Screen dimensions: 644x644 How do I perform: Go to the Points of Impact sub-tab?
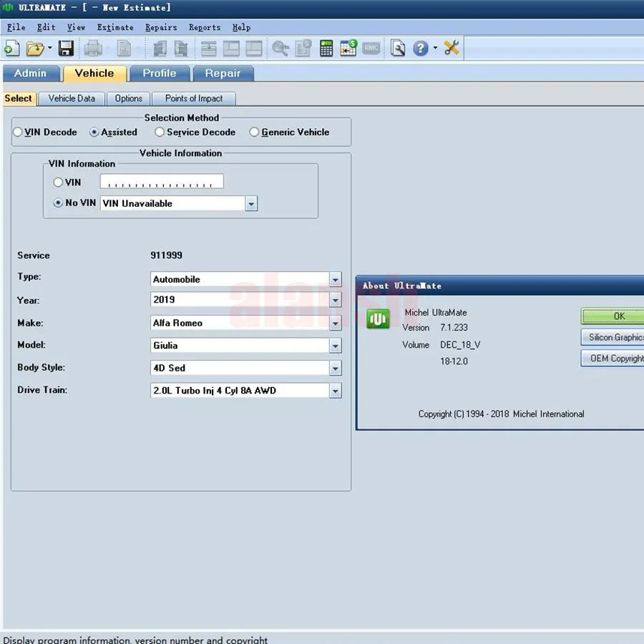pos(194,99)
